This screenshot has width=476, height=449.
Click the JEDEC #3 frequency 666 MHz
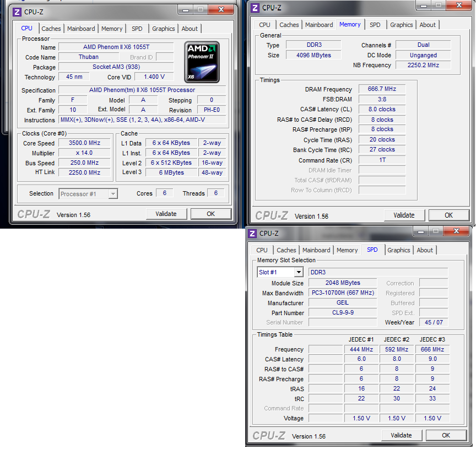432,349
